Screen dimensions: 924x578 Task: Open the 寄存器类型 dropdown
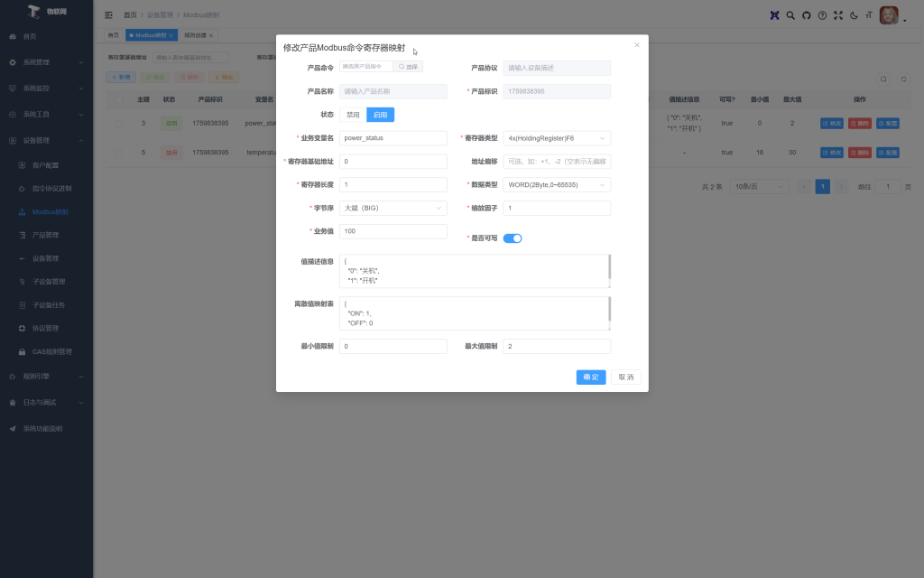coord(557,138)
